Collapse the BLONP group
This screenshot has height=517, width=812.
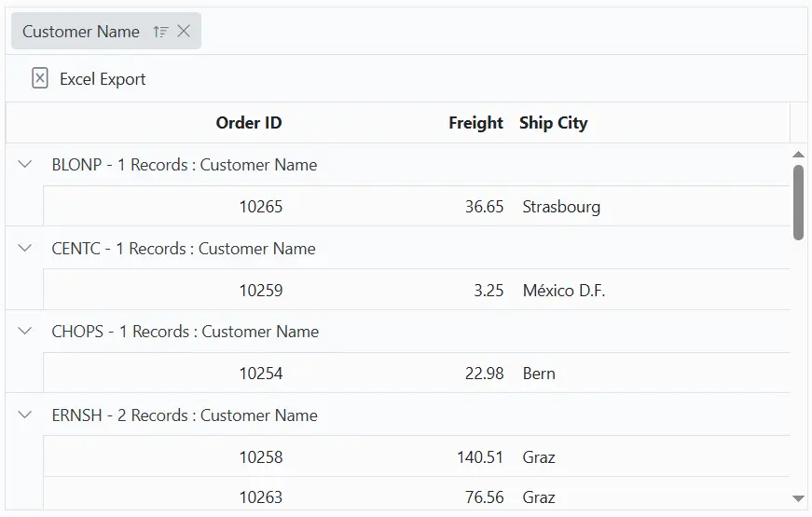click(x=25, y=165)
